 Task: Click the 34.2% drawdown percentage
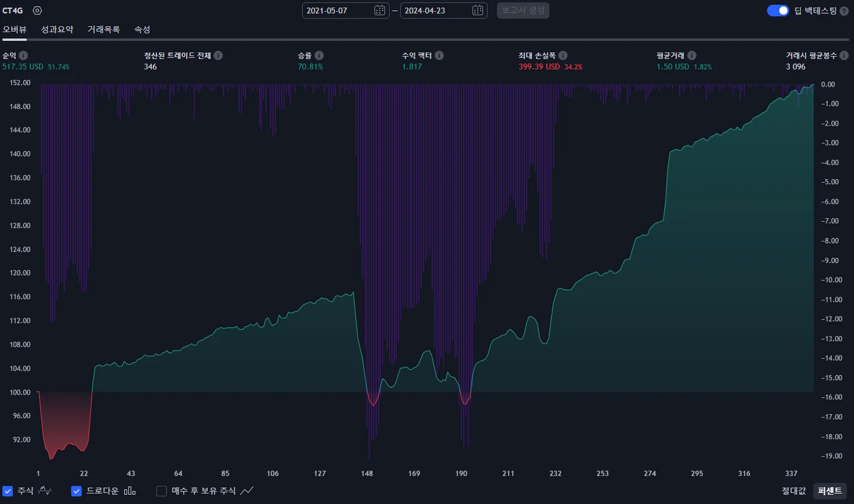[x=573, y=67]
